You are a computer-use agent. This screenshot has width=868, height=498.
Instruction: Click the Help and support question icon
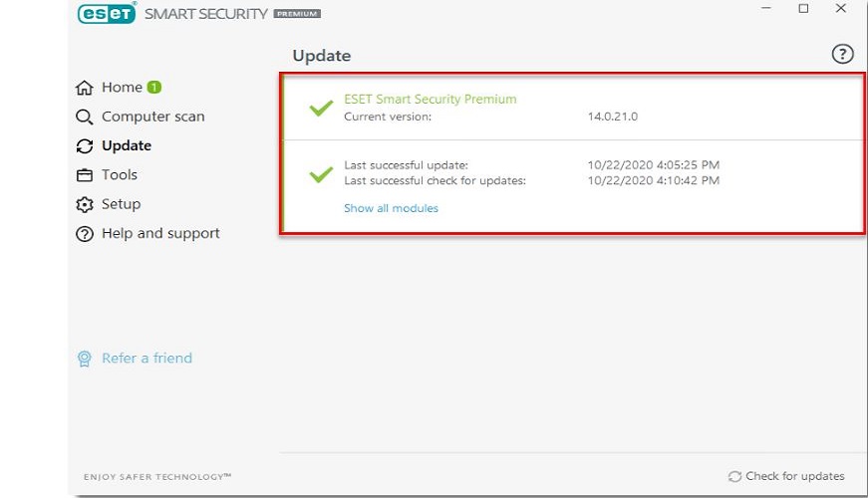85,234
